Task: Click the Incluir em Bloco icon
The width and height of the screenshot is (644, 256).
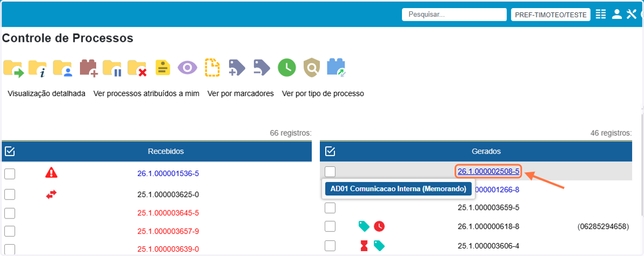Action: [x=88, y=68]
